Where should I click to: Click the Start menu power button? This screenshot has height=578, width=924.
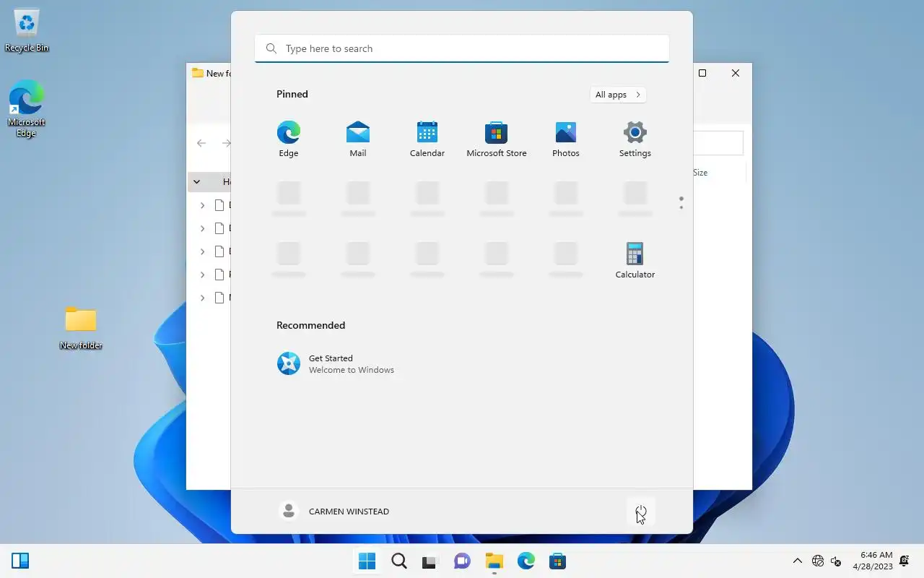(x=641, y=512)
